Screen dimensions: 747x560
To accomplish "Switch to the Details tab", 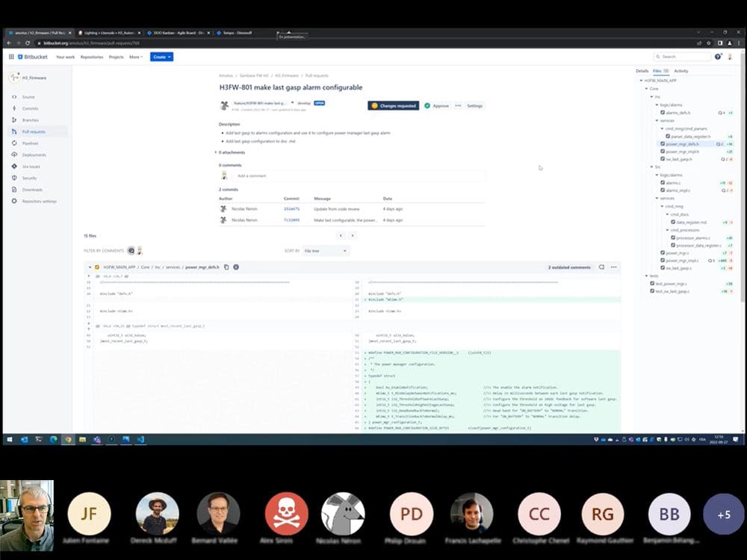I will 642,71.
